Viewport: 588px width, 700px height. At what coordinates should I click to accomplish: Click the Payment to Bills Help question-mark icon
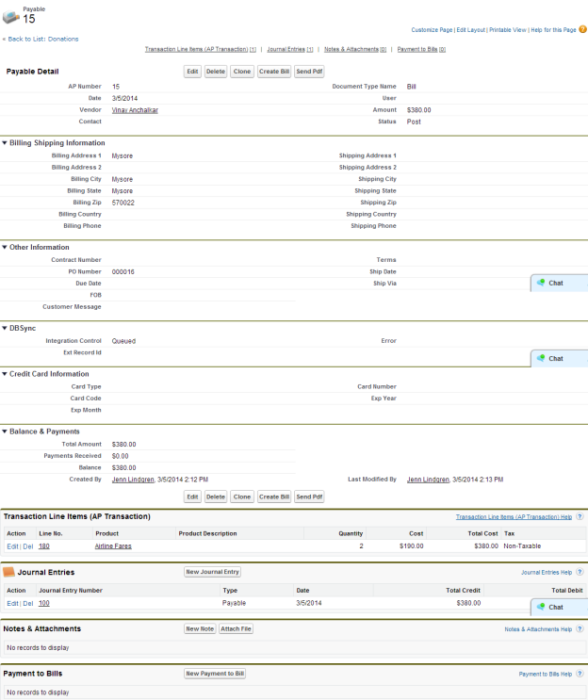[x=580, y=674]
